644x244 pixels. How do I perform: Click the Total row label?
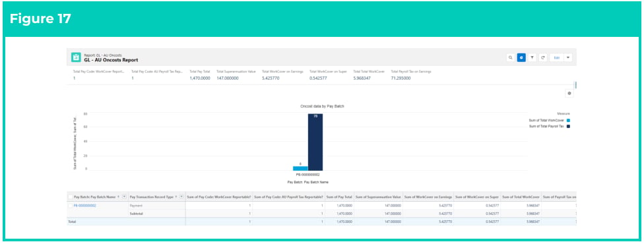point(72,222)
